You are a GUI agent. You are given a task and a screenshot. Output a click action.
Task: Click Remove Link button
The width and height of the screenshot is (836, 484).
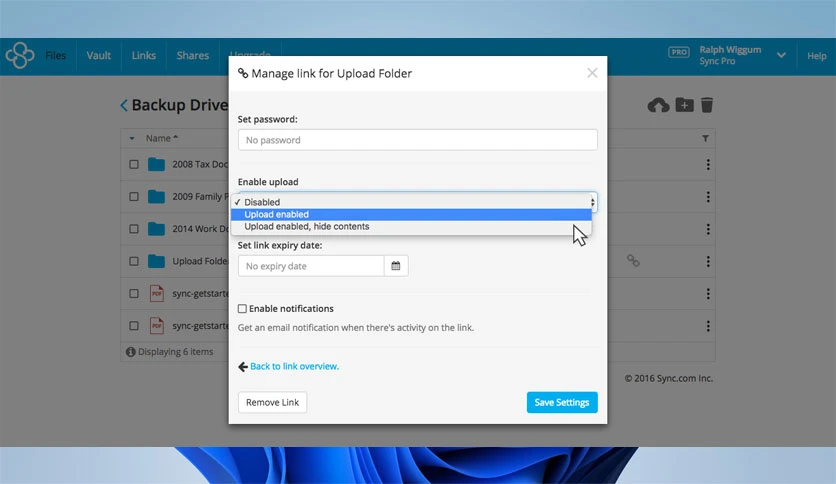[x=272, y=402]
